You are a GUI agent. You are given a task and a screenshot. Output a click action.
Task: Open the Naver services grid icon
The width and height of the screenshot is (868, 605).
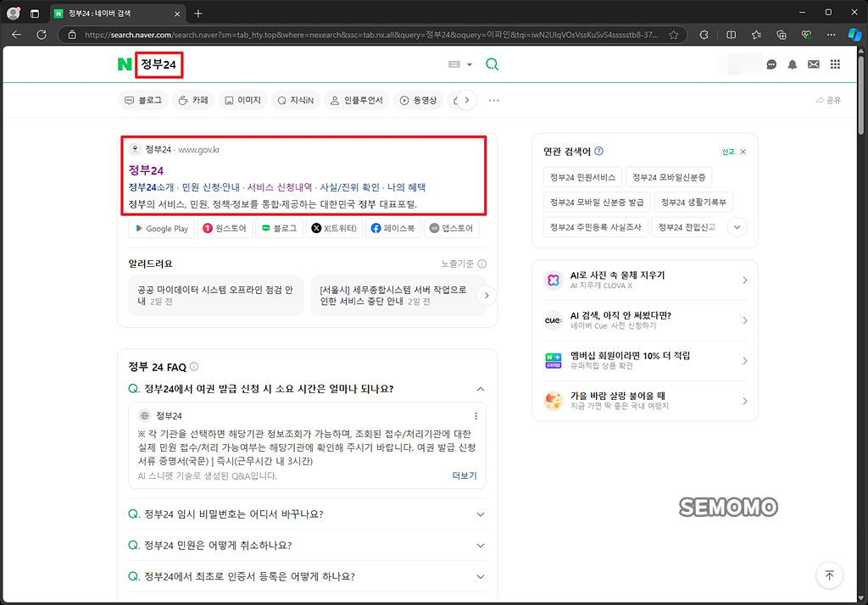[x=835, y=64]
